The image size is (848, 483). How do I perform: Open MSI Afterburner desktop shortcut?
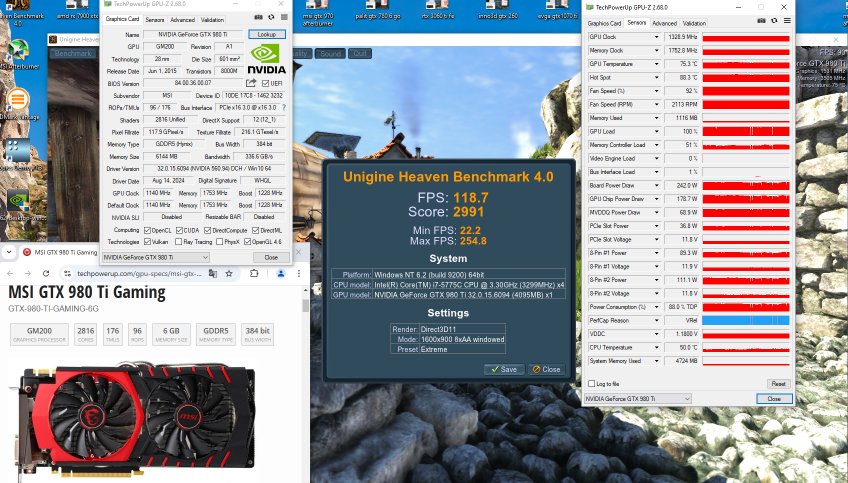[18, 54]
